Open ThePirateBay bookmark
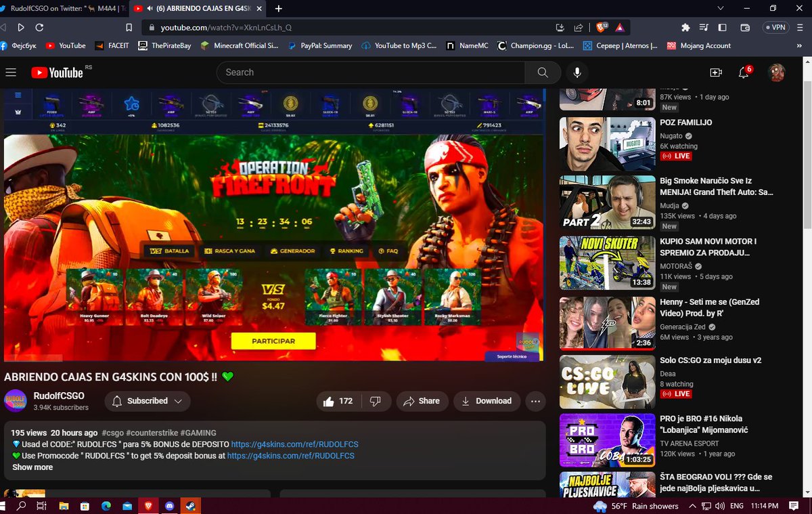This screenshot has height=514, width=812. tap(164, 46)
